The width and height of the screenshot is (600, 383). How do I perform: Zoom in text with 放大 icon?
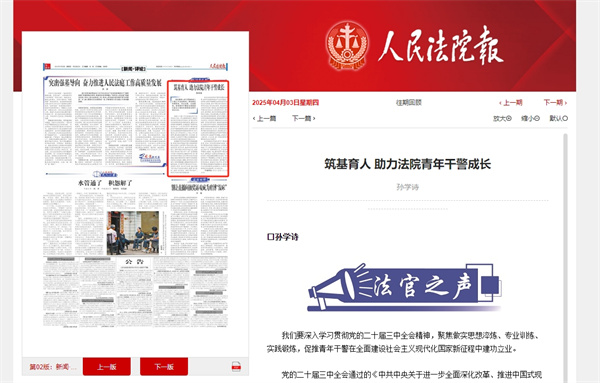pyautogui.click(x=502, y=119)
